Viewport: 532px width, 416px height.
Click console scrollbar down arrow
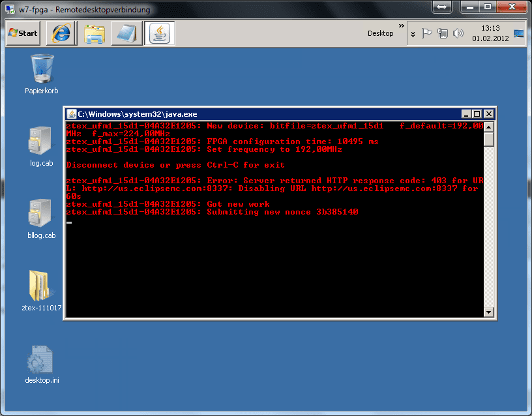tap(488, 312)
